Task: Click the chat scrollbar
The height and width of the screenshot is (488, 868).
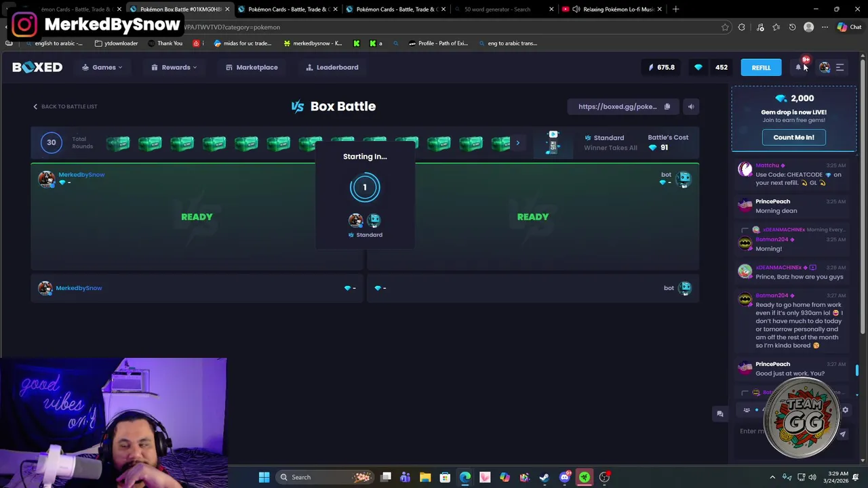Action: point(857,370)
